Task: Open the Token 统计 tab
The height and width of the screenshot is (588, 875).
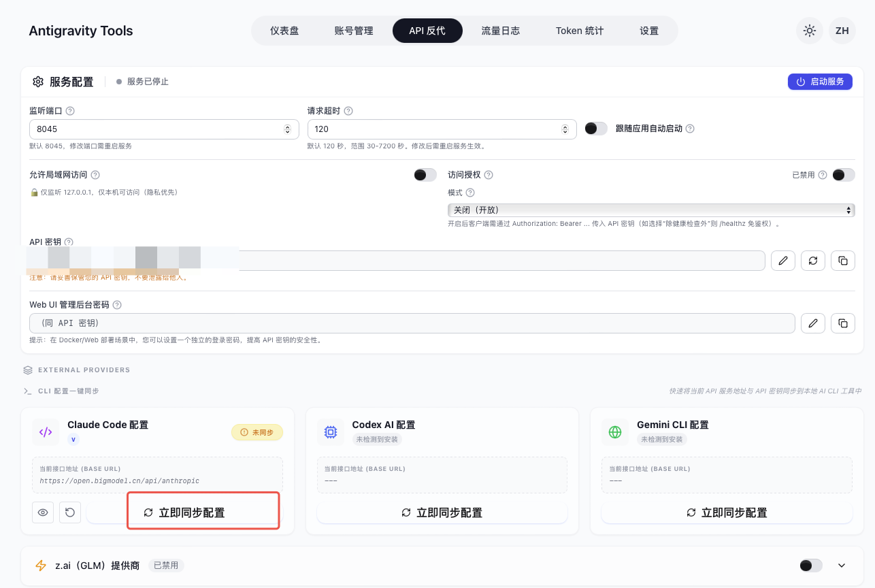Action: pyautogui.click(x=579, y=31)
